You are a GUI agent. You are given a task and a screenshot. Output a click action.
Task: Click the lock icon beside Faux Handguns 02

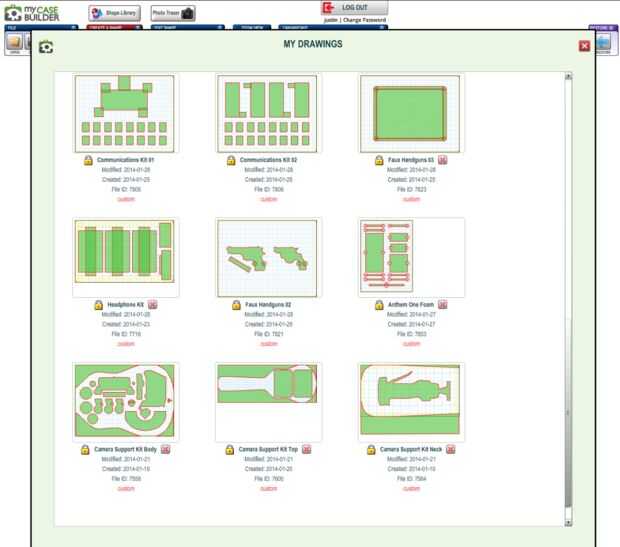[x=236, y=305]
